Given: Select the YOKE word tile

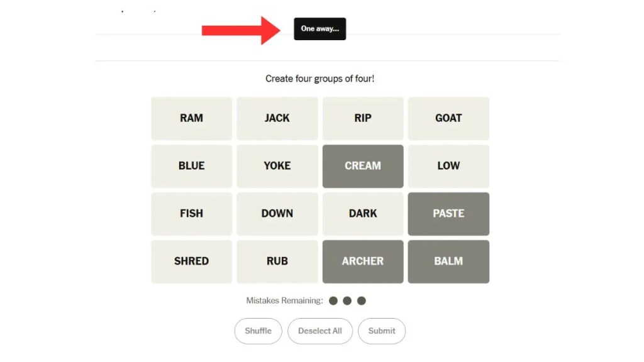Looking at the screenshot, I should point(277,166).
